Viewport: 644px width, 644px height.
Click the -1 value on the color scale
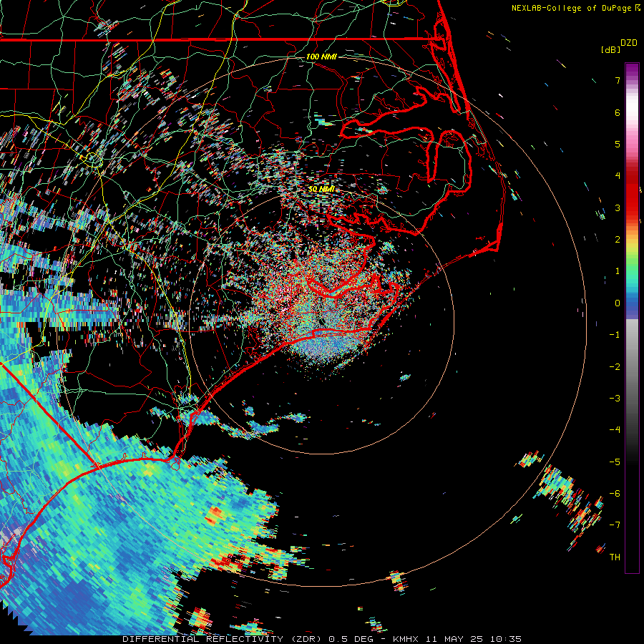(x=615, y=335)
